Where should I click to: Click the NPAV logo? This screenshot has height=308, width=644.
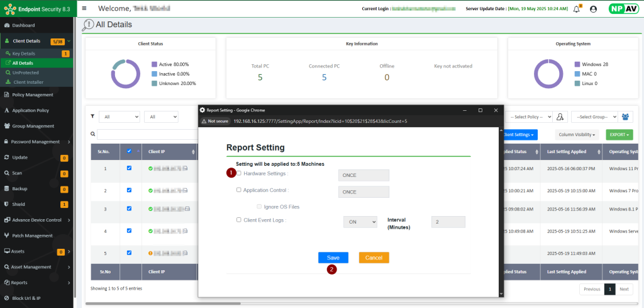[x=623, y=9]
